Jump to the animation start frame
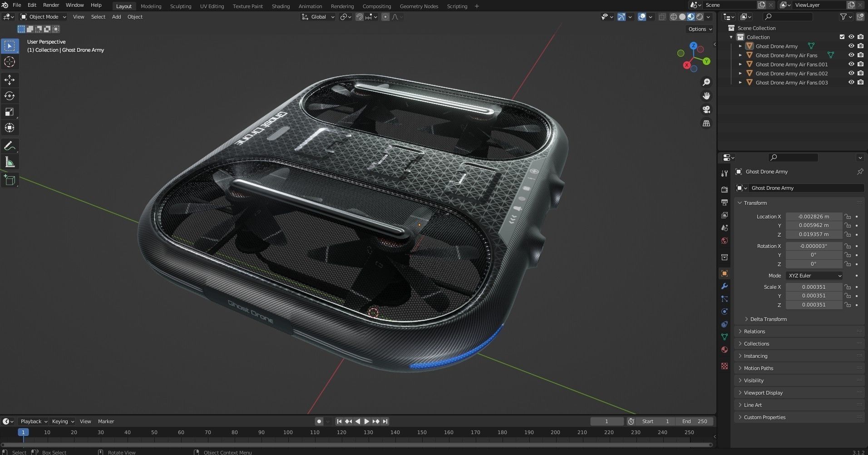Image resolution: width=868 pixels, height=455 pixels. click(x=339, y=421)
